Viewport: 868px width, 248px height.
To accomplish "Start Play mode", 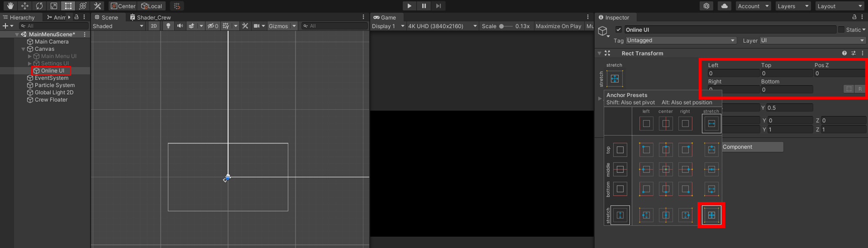I will pos(409,6).
